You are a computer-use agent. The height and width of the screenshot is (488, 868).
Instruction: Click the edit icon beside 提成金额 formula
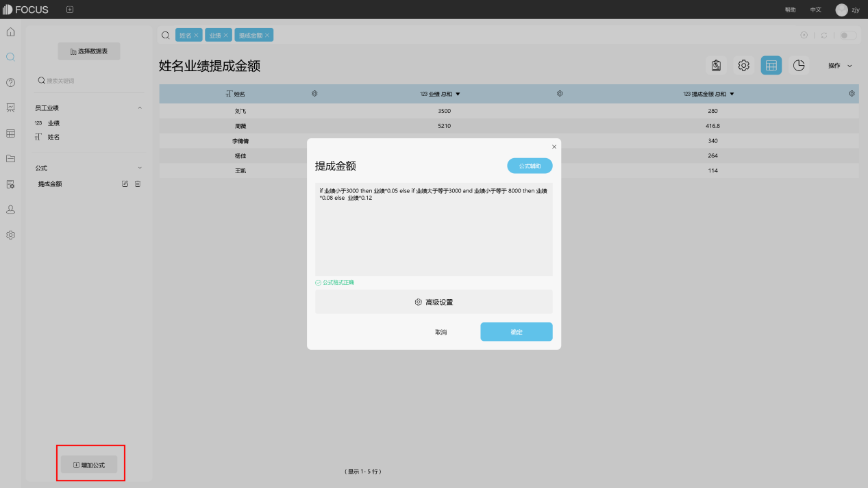point(125,183)
